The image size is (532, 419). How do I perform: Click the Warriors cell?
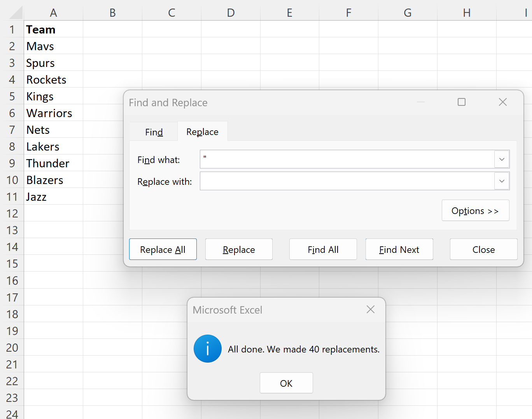(x=54, y=113)
